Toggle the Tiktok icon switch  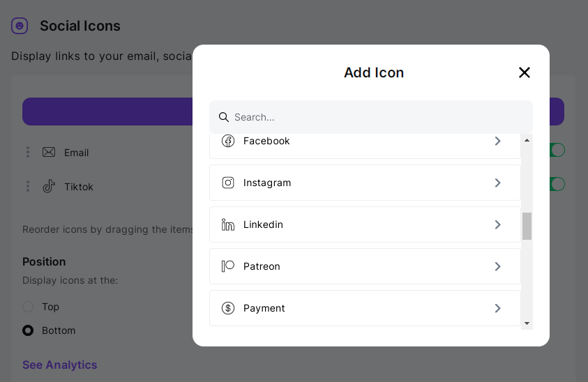(557, 184)
